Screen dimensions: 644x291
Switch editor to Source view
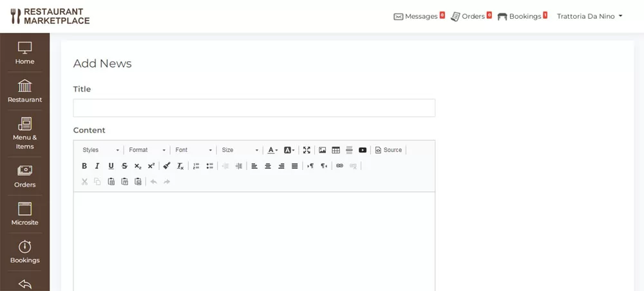click(388, 150)
